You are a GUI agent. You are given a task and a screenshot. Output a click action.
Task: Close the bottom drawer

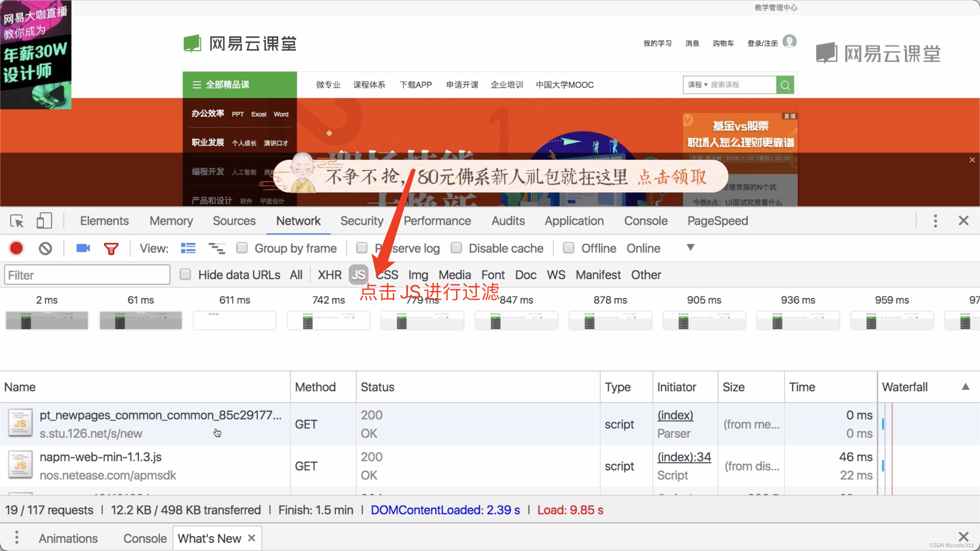963,537
